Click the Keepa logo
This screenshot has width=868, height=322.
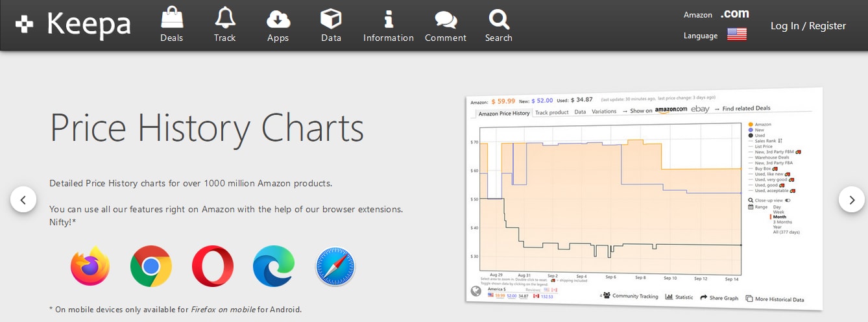73,25
